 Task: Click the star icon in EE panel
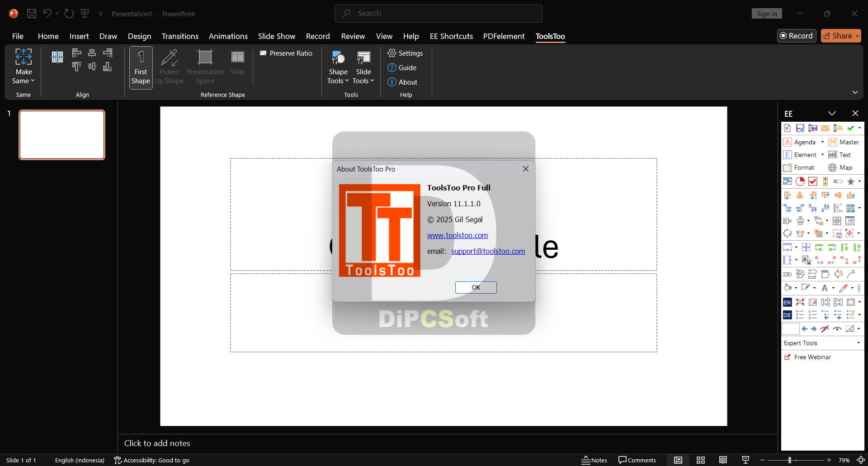click(851, 181)
